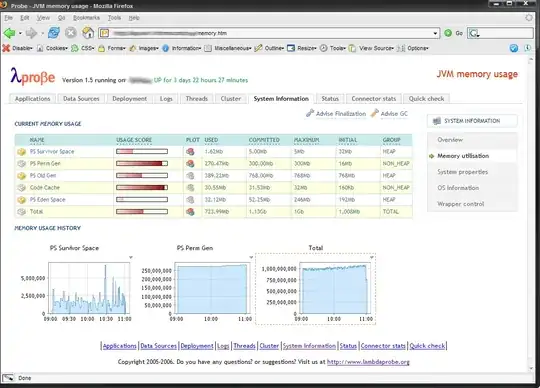Collapse the PS Perm Gen chart arrow
Image resolution: width=540 pixels, height=388 pixels.
click(x=251, y=257)
